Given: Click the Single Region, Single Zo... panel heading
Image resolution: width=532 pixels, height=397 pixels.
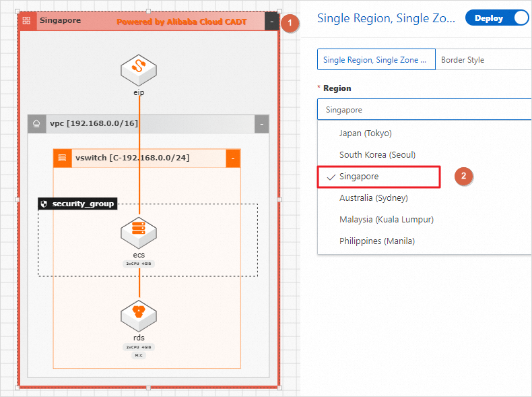Looking at the screenshot, I should (x=386, y=18).
